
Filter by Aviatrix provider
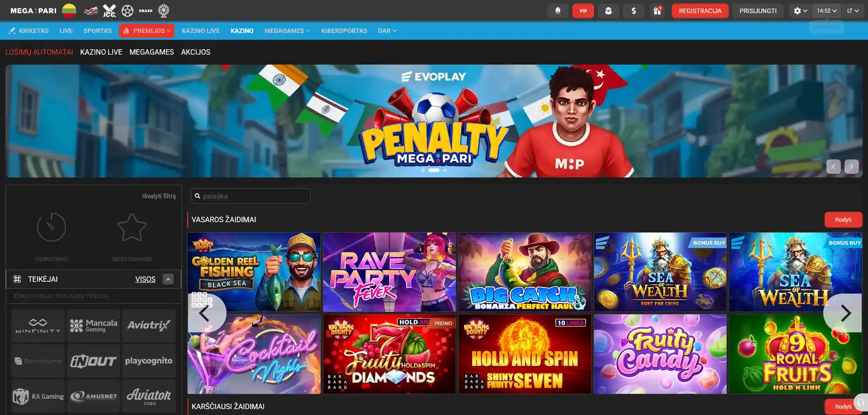tap(149, 326)
